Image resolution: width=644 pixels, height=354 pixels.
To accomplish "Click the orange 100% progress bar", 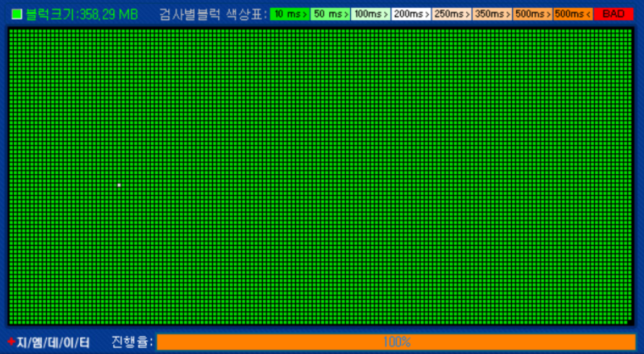I will point(396,342).
